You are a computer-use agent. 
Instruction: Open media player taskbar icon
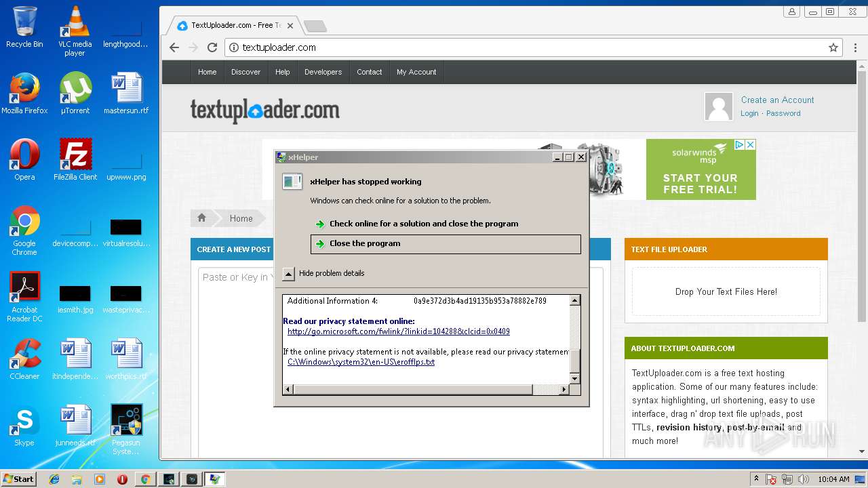[x=100, y=479]
